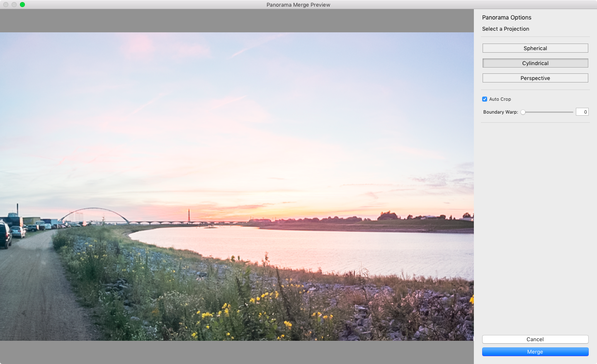Click the Boundary Warp slider handle
This screenshot has height=364, width=597.
point(523,112)
